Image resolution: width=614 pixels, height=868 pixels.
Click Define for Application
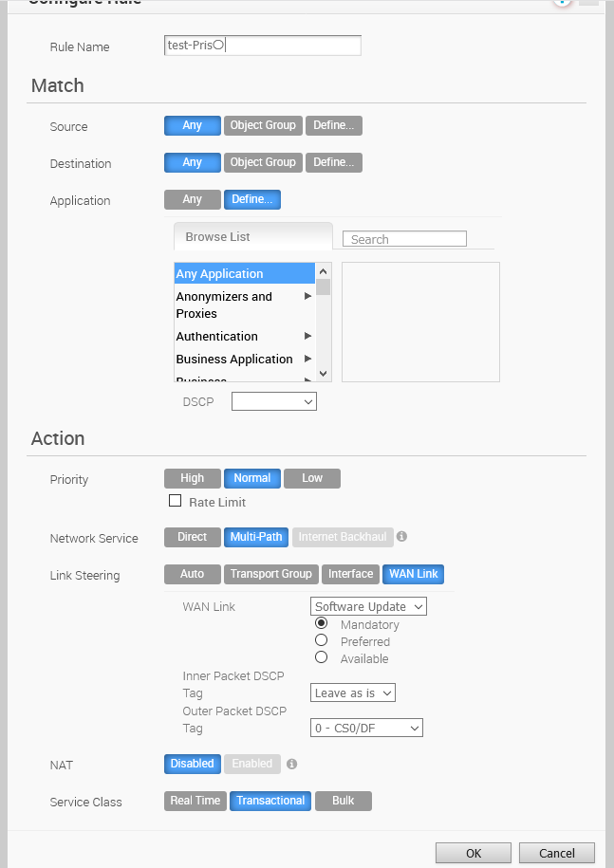pos(251,200)
